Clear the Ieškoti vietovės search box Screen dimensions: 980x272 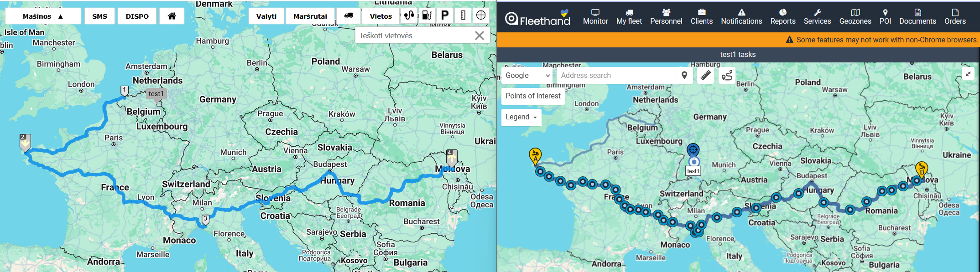(x=479, y=36)
